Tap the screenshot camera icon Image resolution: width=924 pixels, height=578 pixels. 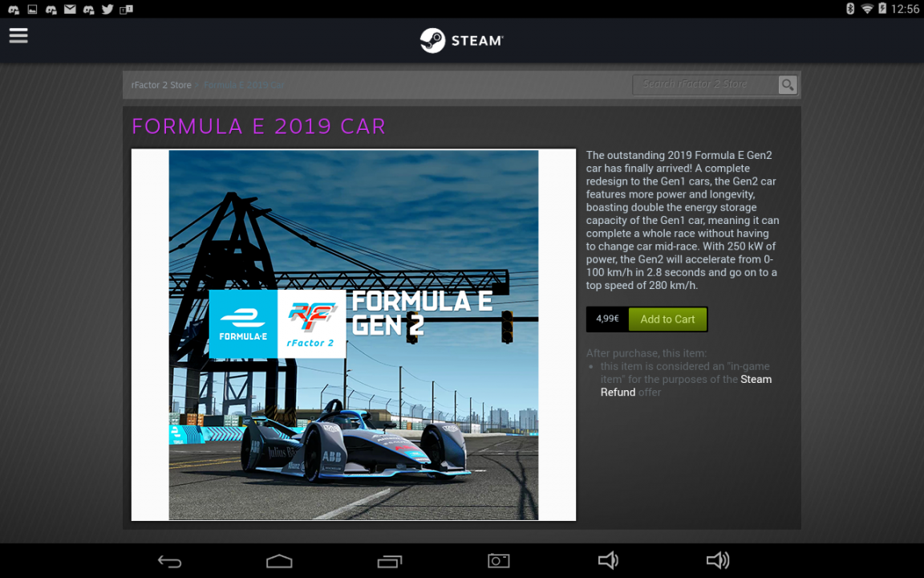pos(499,560)
